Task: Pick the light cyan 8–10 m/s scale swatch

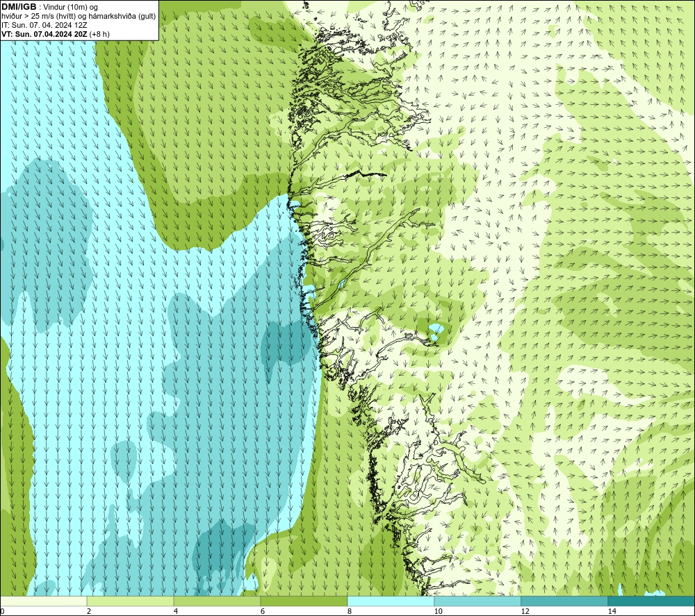Action: click(391, 601)
